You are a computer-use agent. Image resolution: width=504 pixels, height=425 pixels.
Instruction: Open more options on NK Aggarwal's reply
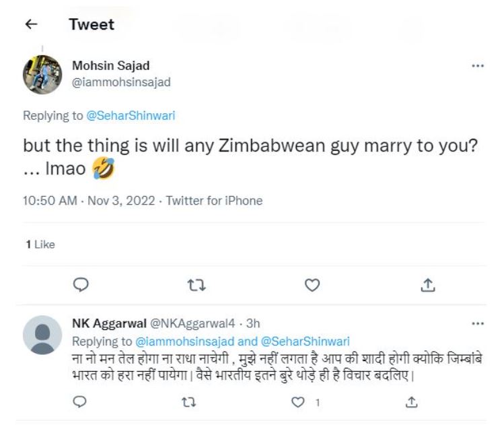(x=478, y=323)
